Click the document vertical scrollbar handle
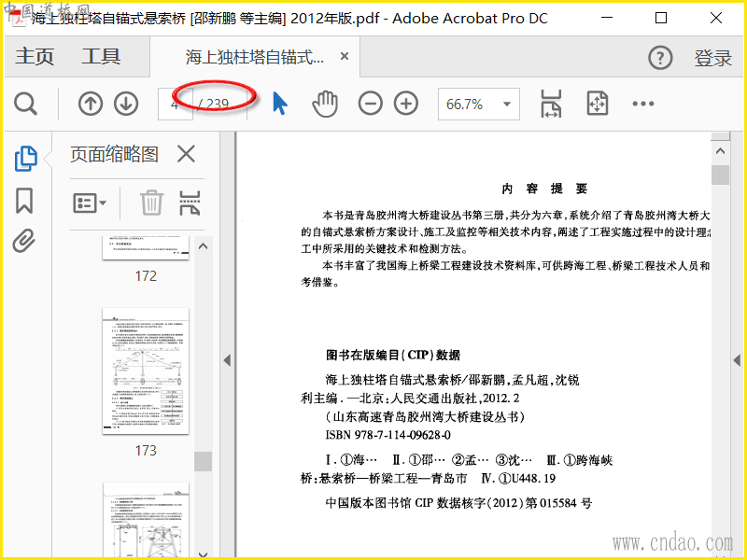 coord(720,175)
